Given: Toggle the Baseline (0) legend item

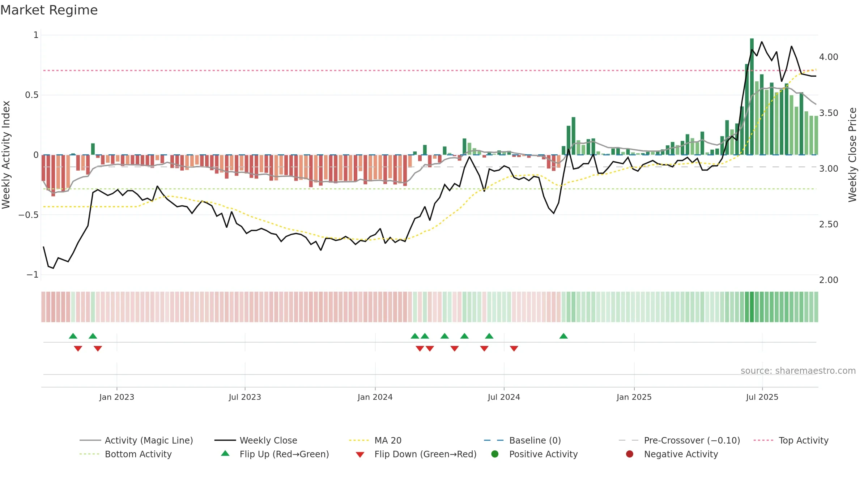Looking at the screenshot, I should point(522,440).
